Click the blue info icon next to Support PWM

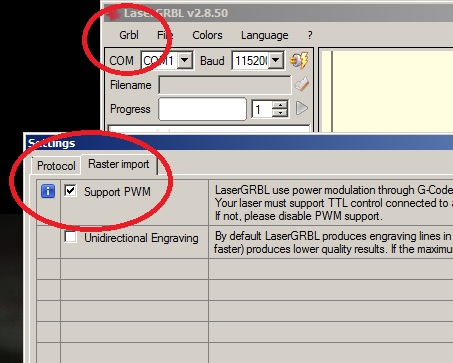click(48, 191)
